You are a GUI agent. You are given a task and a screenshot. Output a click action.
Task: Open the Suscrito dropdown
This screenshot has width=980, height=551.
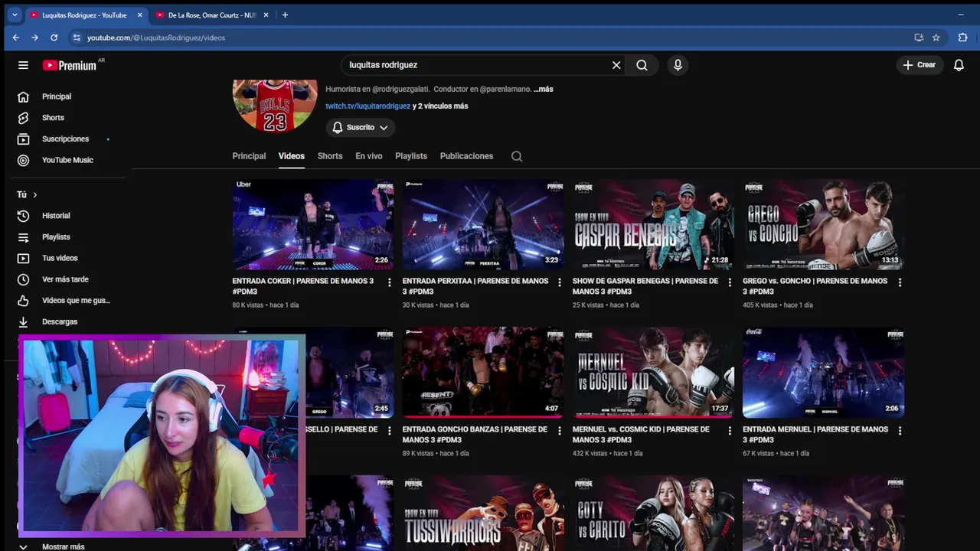(x=361, y=128)
